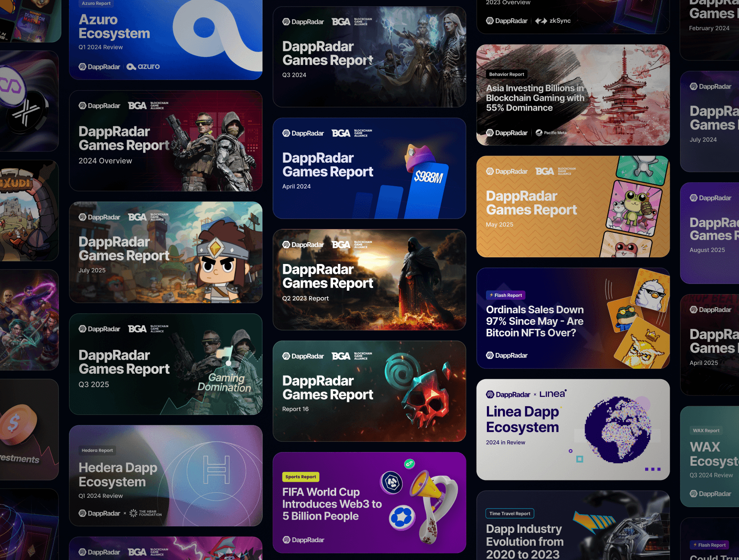The height and width of the screenshot is (560, 739).
Task: Click the 2024 in Review text on the Linea card
Action: click(x=506, y=443)
